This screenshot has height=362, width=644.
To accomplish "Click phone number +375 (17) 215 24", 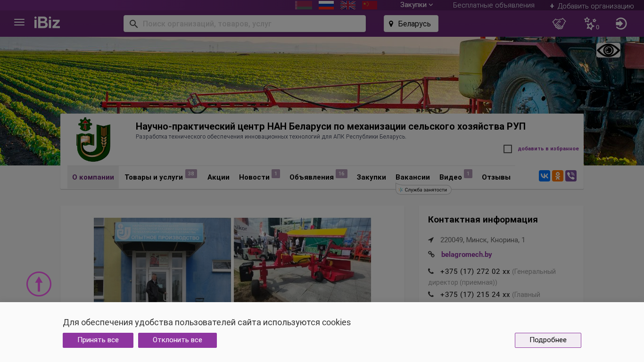I will 475,295.
